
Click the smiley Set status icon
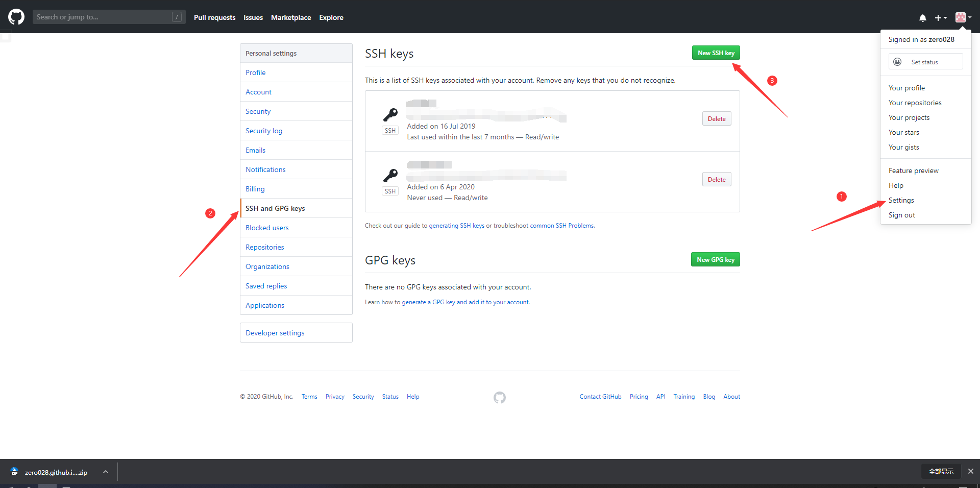[897, 62]
